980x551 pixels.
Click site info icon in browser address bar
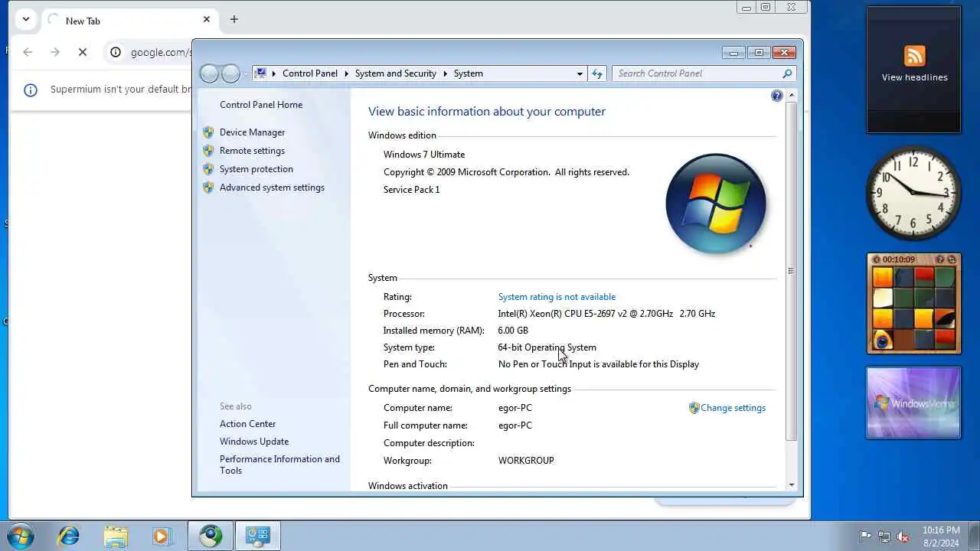[x=116, y=52]
